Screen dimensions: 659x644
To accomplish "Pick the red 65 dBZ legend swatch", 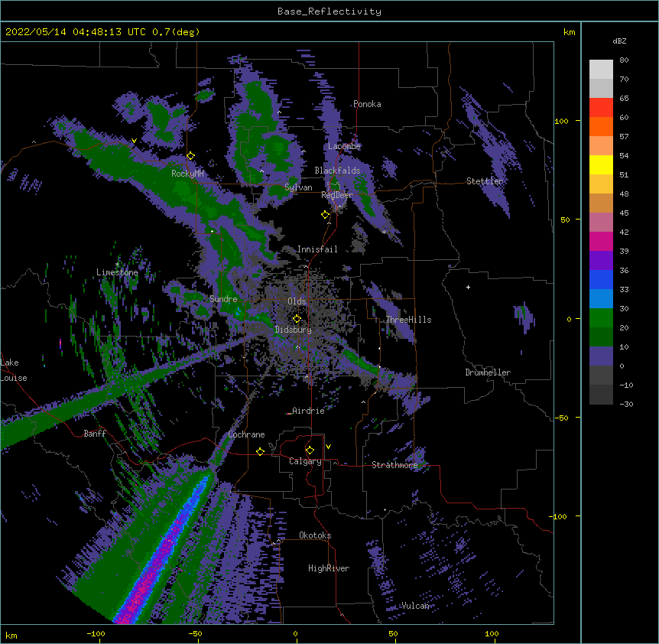I will (601, 107).
